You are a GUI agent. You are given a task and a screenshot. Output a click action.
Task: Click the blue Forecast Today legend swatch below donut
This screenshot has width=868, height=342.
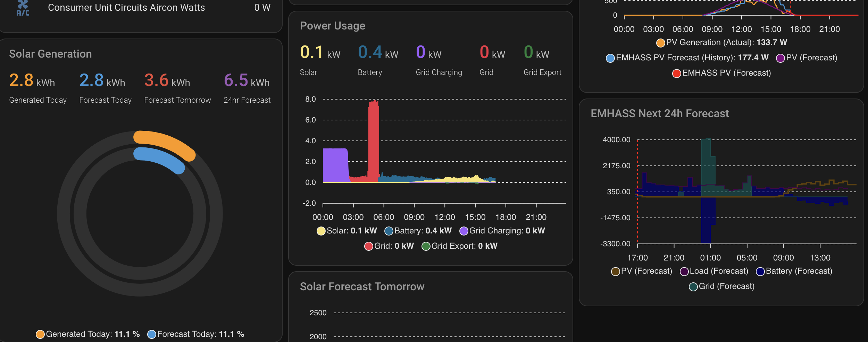click(152, 334)
